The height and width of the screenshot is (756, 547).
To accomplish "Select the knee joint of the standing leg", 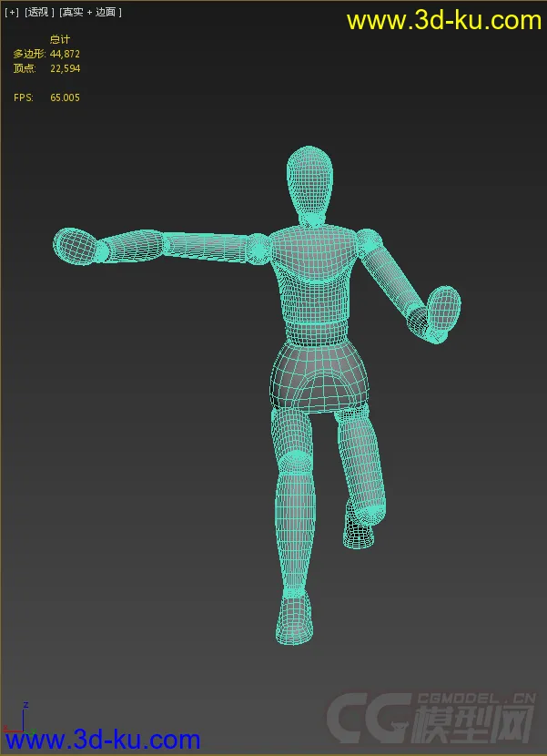I will pos(296,461).
